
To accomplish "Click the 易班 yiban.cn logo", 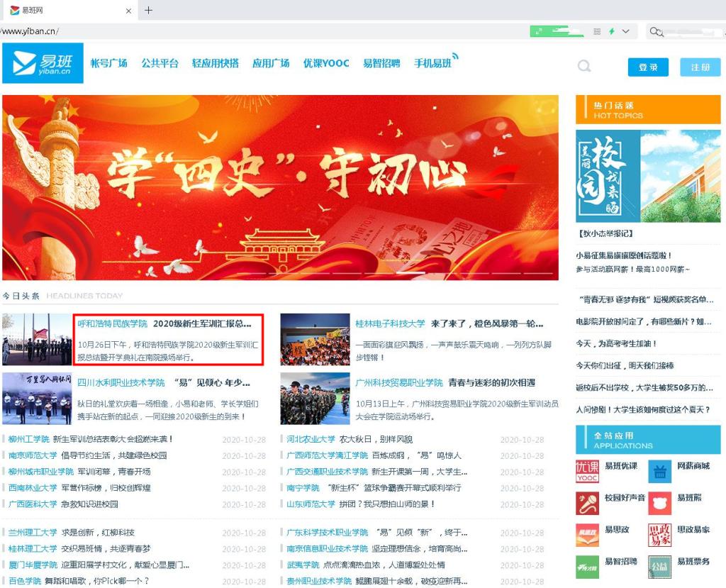I will click(x=43, y=63).
